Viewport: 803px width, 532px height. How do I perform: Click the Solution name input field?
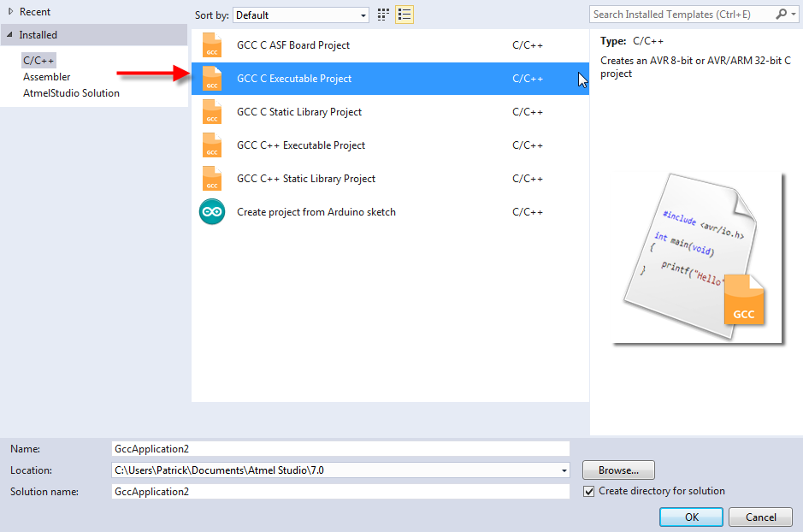click(340, 492)
